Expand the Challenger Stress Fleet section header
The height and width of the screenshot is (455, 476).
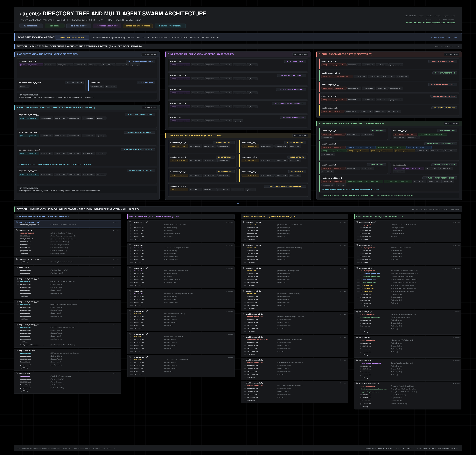click(x=389, y=54)
